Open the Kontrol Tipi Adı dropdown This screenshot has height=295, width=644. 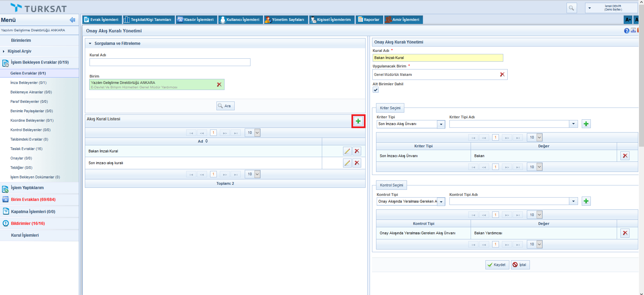(x=573, y=201)
